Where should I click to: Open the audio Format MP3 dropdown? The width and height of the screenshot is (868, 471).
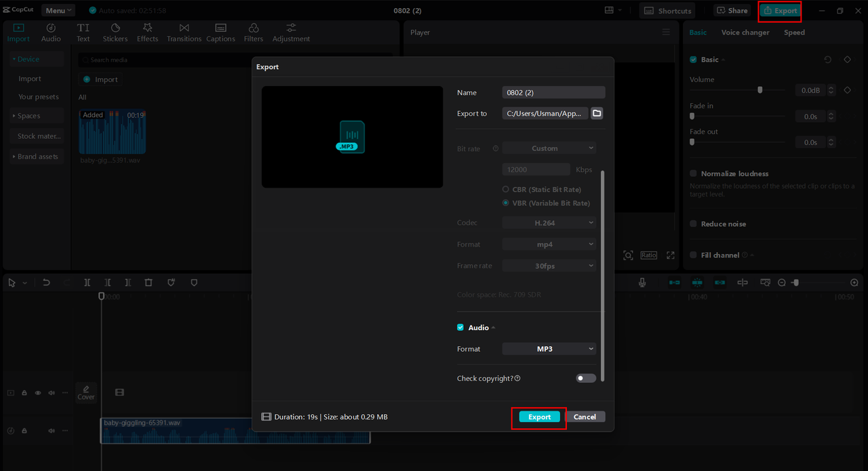click(549, 349)
